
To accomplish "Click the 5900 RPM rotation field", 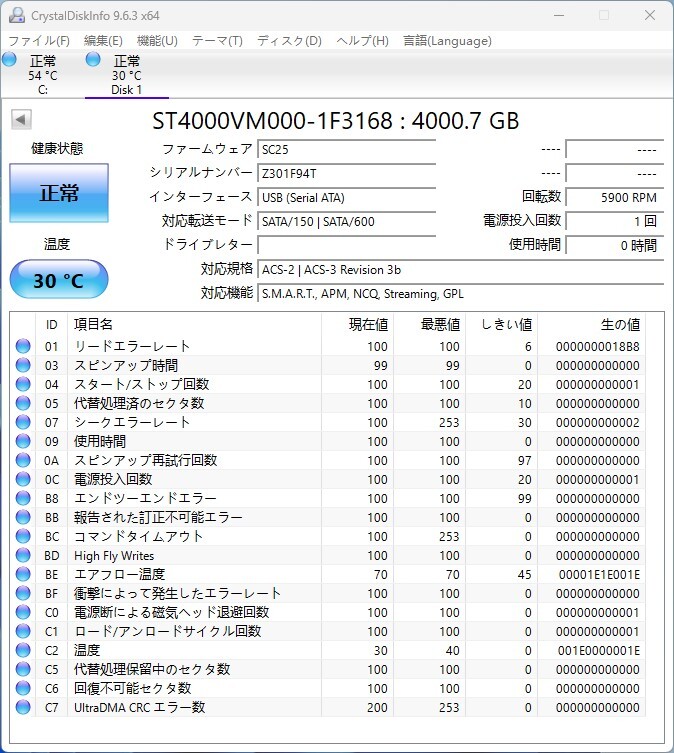I will [x=614, y=197].
